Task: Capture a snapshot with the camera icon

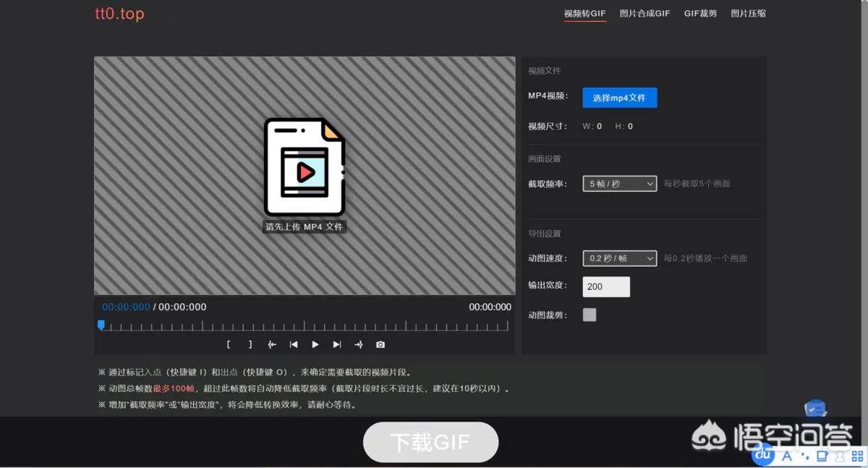Action: click(380, 345)
